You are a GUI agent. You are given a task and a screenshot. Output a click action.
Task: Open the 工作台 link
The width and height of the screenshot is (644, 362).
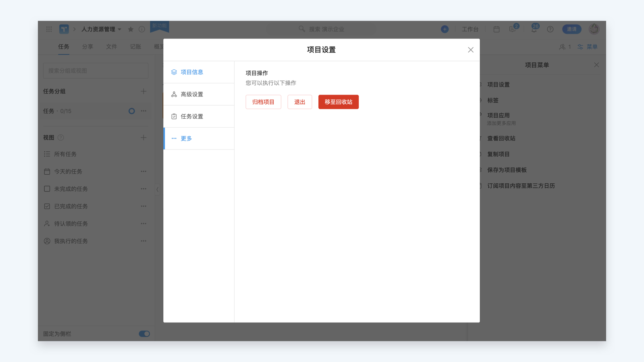(x=470, y=29)
